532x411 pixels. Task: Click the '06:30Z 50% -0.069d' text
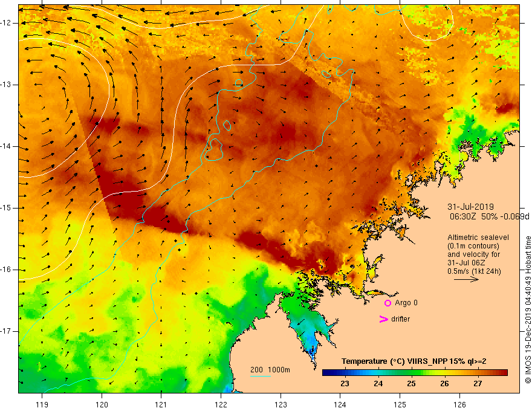(x=489, y=216)
